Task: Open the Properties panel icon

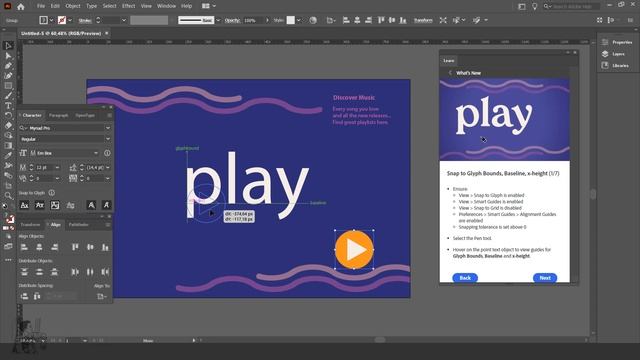Action: pyautogui.click(x=605, y=42)
